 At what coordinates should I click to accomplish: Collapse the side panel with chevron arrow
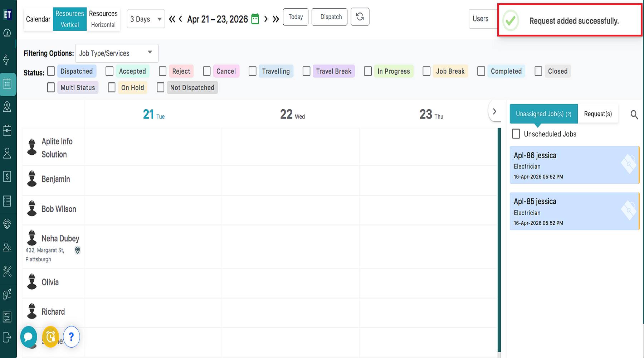pyautogui.click(x=494, y=112)
